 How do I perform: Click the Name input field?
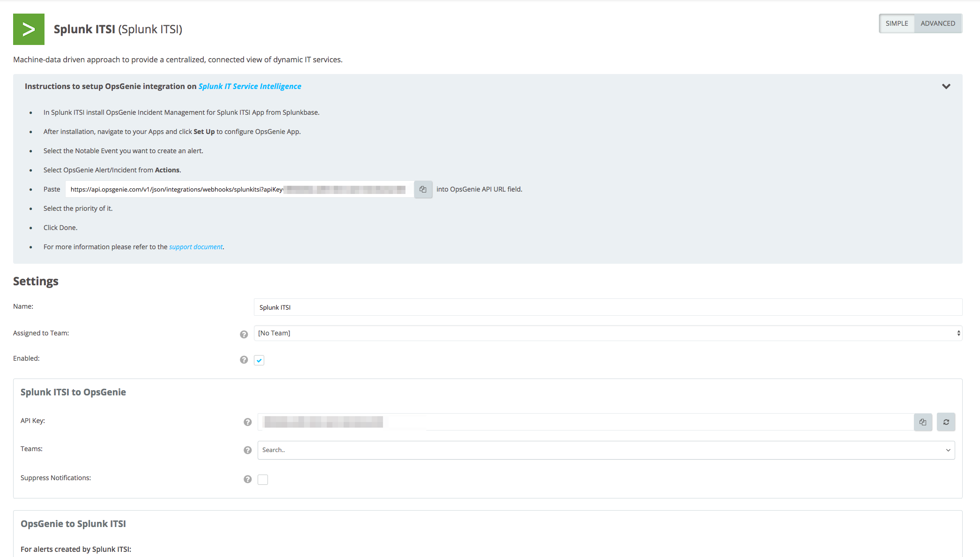[x=608, y=307]
